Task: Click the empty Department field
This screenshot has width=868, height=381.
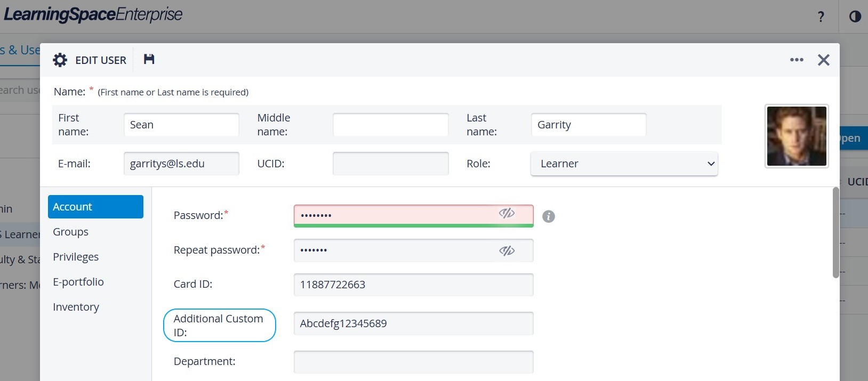Action: 413,362
